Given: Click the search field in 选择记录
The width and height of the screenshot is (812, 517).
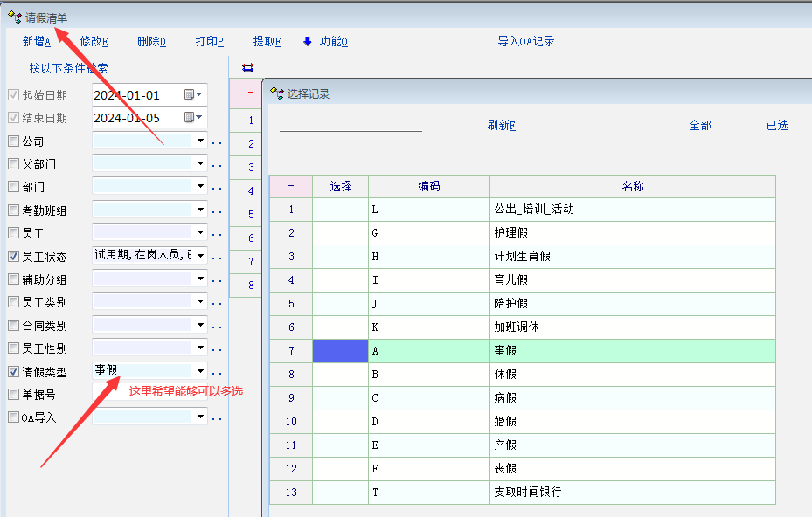Looking at the screenshot, I should (x=350, y=124).
